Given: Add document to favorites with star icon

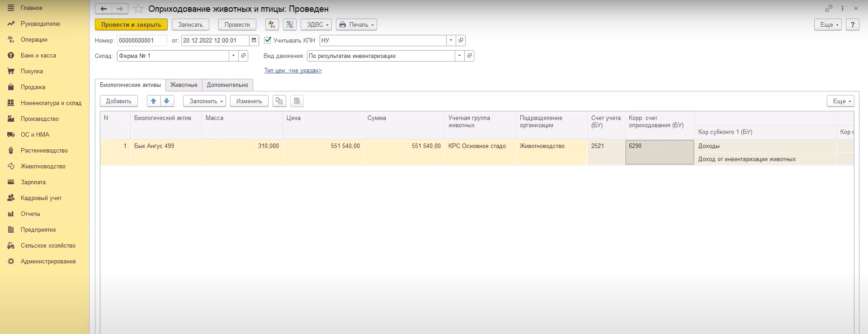Looking at the screenshot, I should pyautogui.click(x=139, y=9).
